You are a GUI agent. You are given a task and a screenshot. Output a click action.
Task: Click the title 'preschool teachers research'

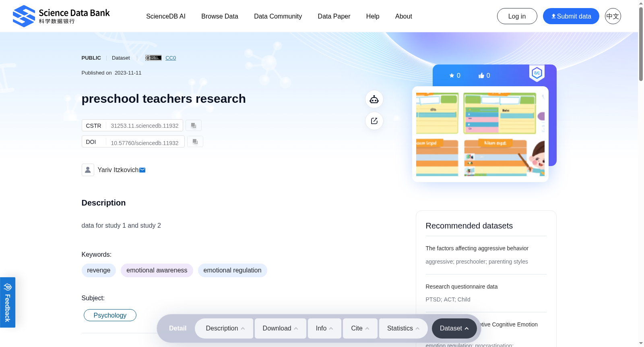(x=163, y=99)
